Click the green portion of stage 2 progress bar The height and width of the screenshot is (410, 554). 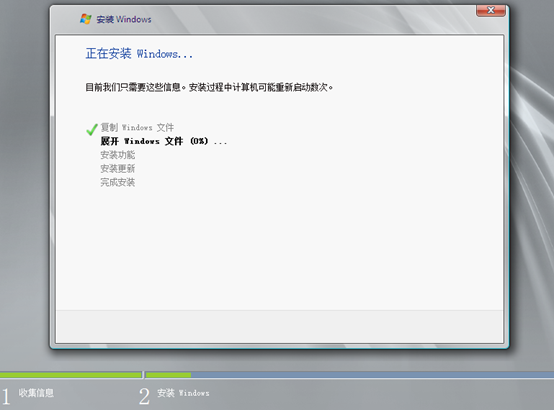click(x=169, y=375)
